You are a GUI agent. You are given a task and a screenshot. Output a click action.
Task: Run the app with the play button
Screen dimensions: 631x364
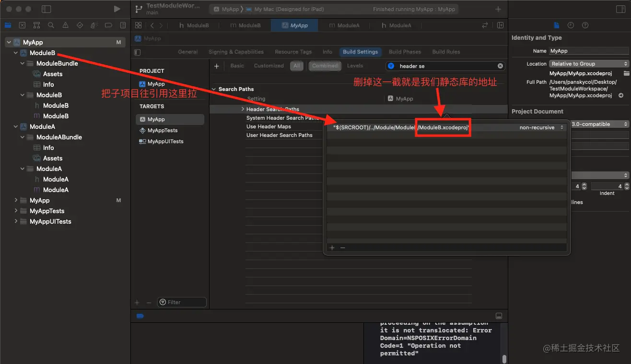pos(117,9)
